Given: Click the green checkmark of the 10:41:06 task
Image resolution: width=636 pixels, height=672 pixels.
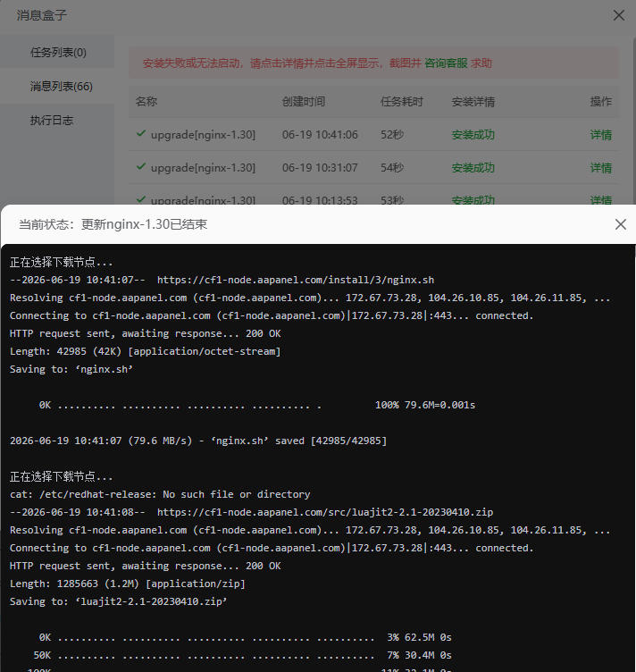Looking at the screenshot, I should [141, 133].
